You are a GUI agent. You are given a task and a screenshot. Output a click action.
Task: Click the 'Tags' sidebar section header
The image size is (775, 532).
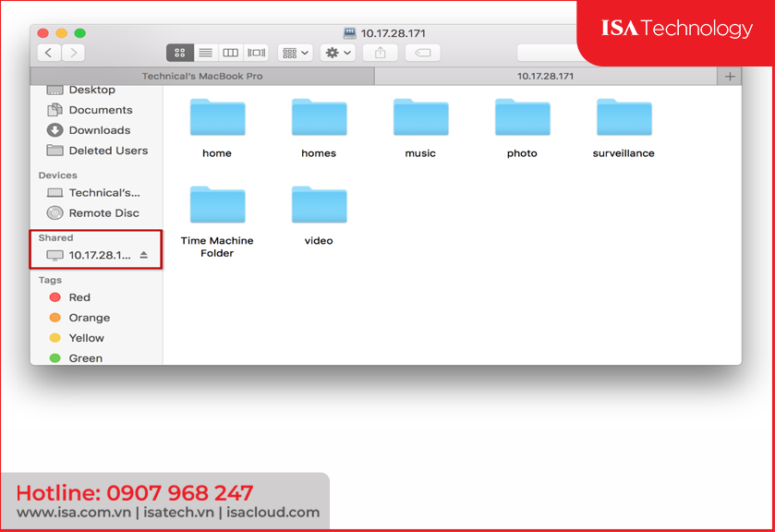point(50,280)
